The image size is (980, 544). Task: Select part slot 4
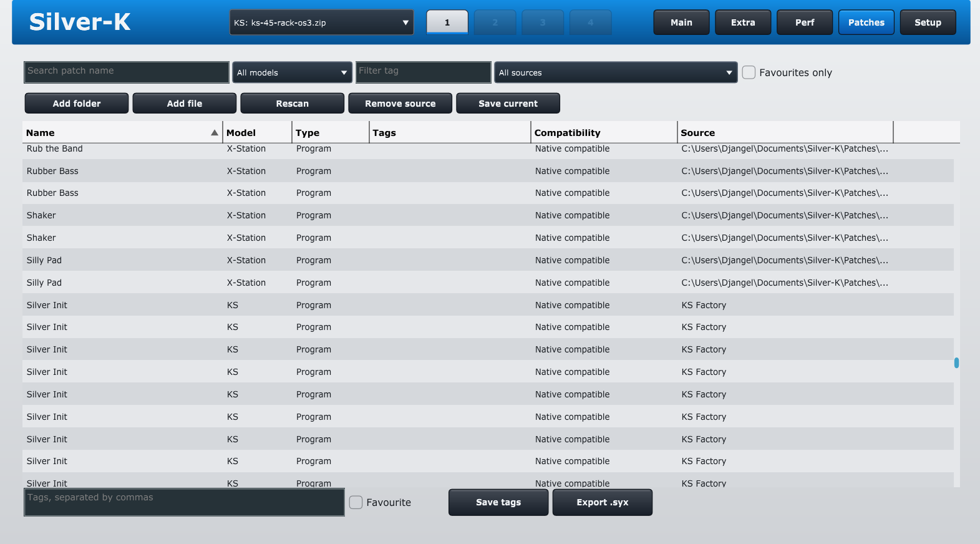pos(591,22)
